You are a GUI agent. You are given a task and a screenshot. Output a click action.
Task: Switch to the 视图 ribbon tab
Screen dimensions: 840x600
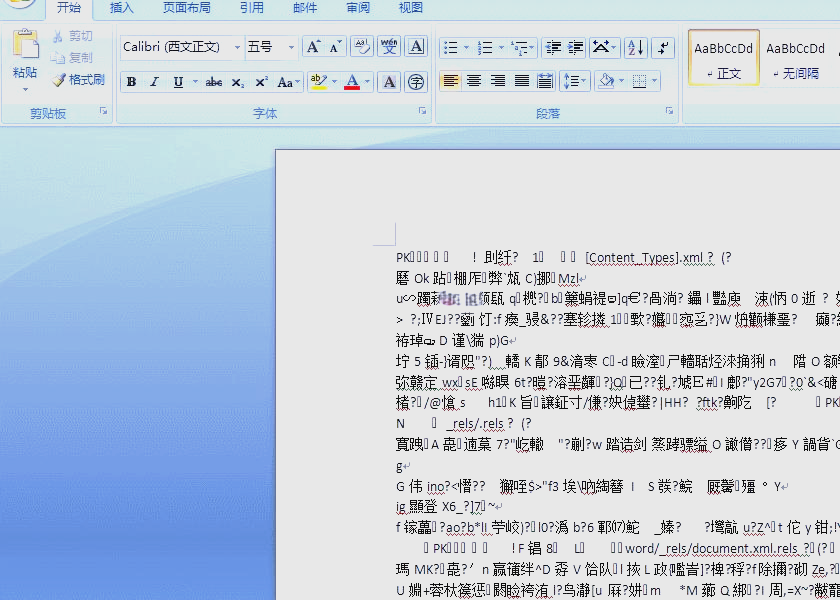(413, 9)
